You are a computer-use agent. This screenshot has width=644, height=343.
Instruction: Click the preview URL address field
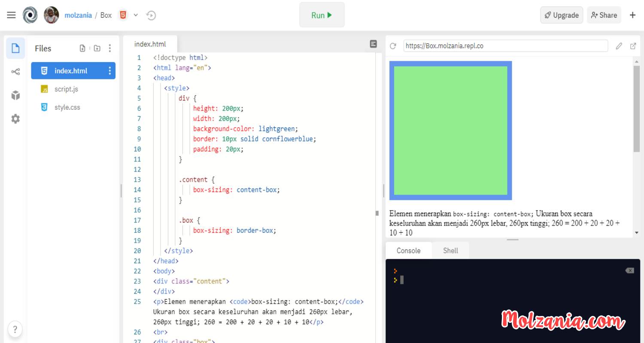coord(506,46)
